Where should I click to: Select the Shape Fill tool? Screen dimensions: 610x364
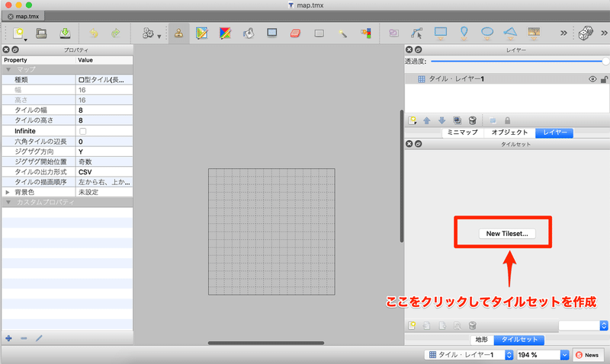click(x=272, y=33)
